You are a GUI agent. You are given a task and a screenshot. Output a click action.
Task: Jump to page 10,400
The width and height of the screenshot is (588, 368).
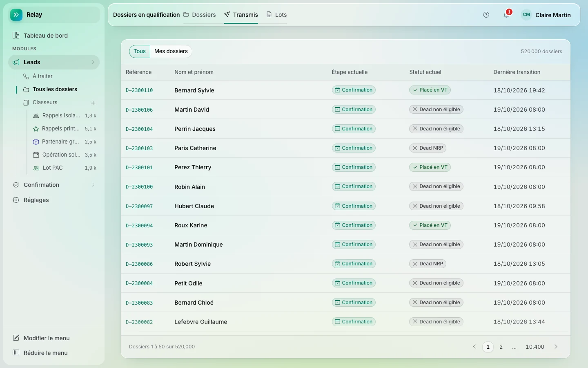pyautogui.click(x=535, y=347)
